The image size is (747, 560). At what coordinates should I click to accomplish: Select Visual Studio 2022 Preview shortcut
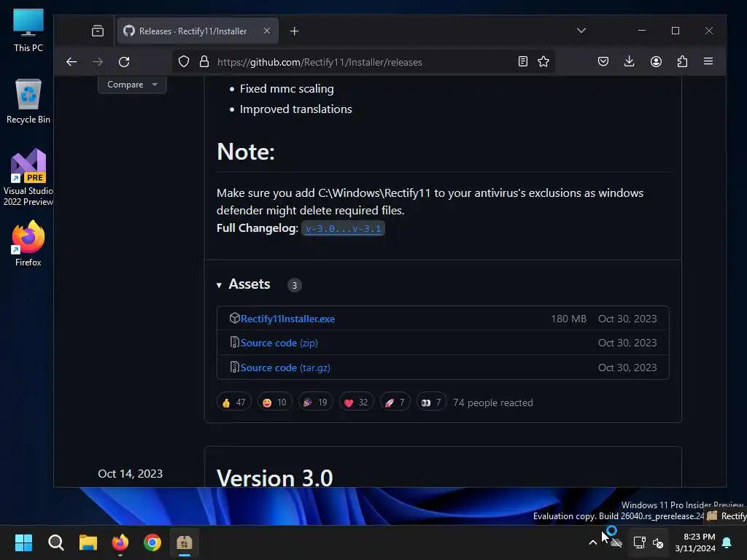pos(28,177)
